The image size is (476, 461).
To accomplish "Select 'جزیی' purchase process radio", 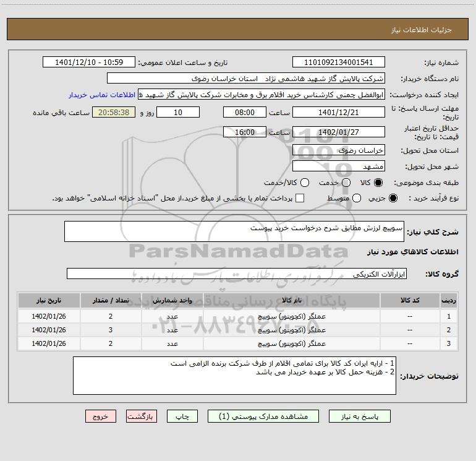I will (395, 198).
